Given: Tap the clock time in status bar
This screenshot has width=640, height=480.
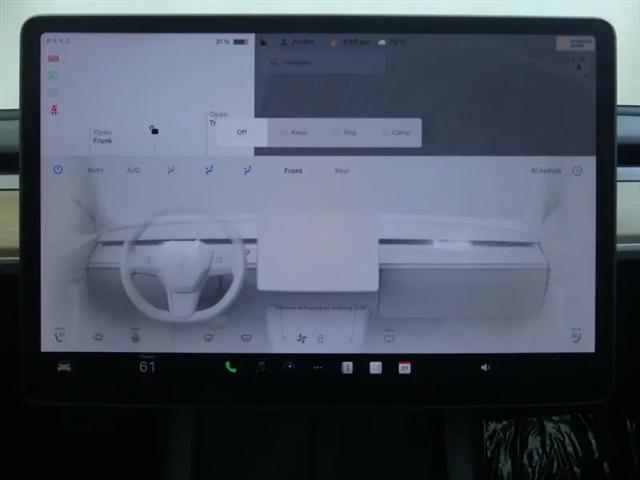Looking at the screenshot, I should pos(356,42).
